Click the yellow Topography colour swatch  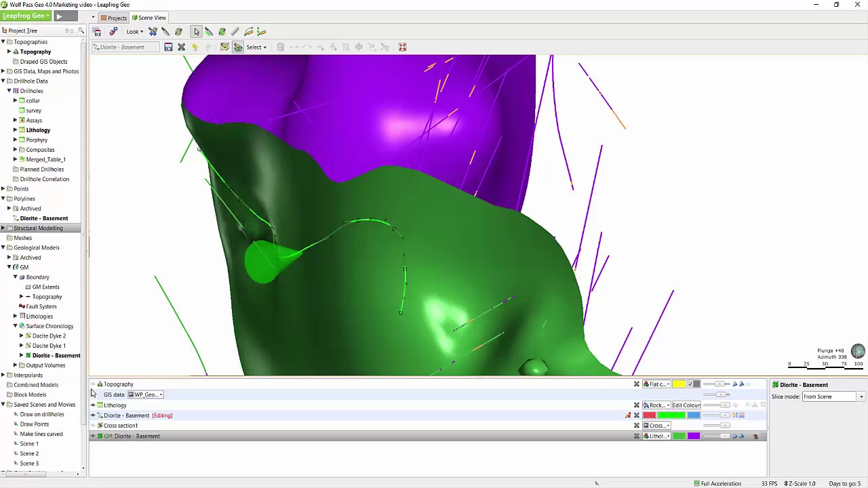678,384
